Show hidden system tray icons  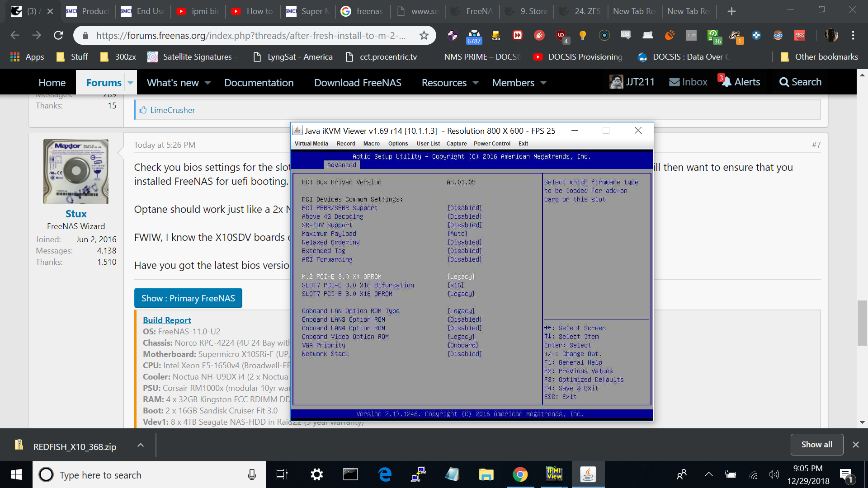708,474
